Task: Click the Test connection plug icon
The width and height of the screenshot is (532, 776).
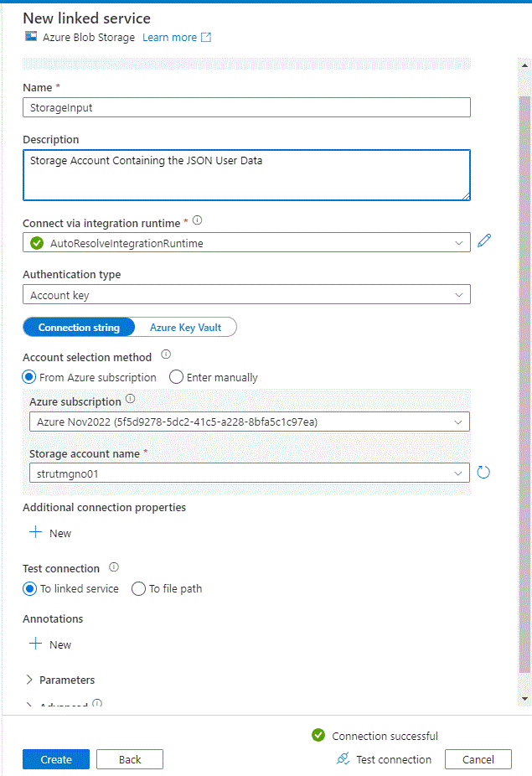Action: click(343, 758)
